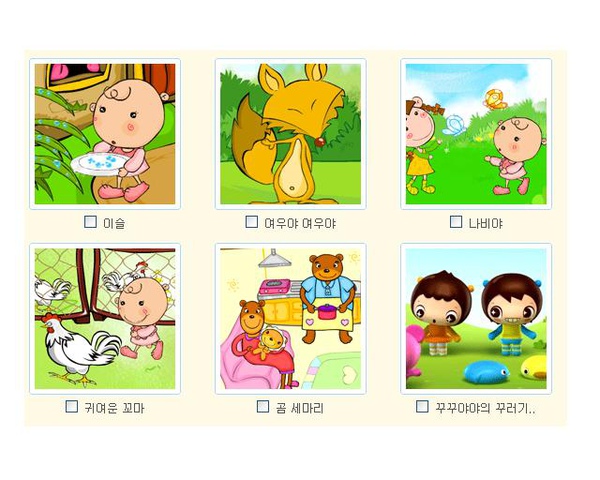This screenshot has width=600, height=480.
Task: Open the yellow fox 여우야 여우야 thumbnail
Action: point(290,134)
